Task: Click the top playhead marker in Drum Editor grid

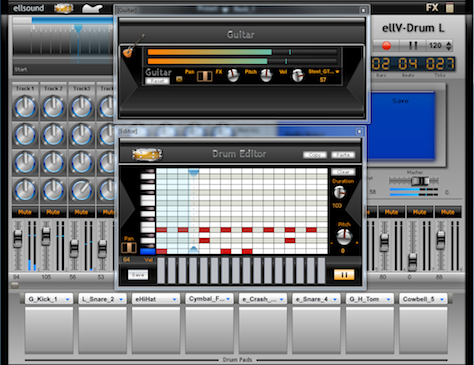Action: pos(194,173)
